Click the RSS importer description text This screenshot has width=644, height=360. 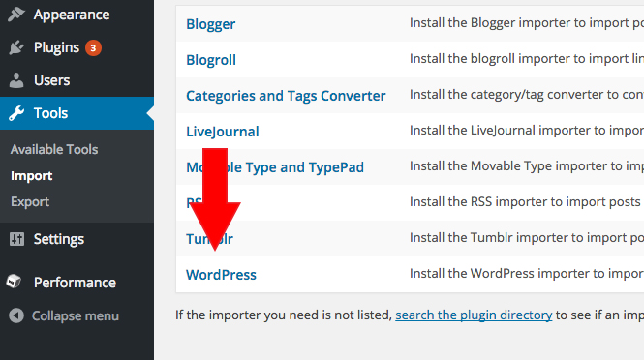tap(525, 201)
